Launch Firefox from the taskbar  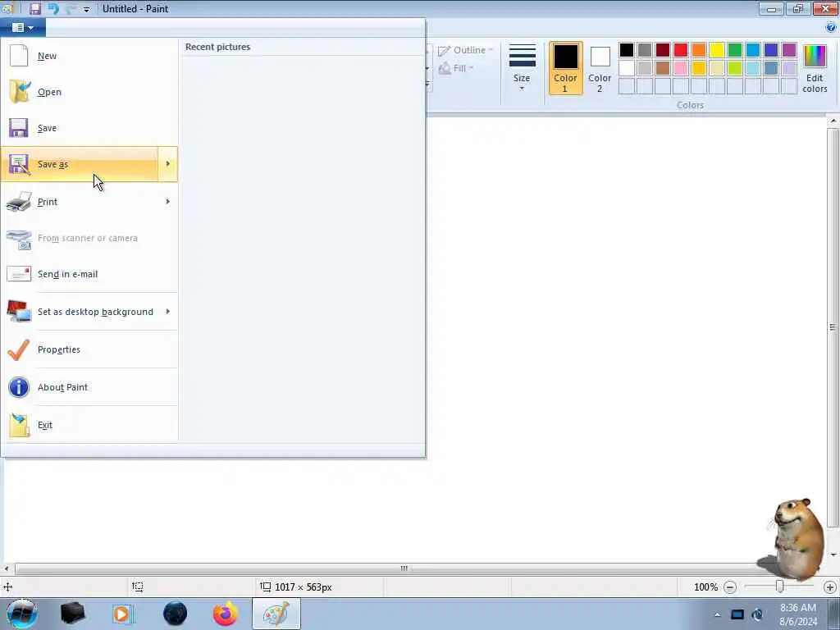225,614
